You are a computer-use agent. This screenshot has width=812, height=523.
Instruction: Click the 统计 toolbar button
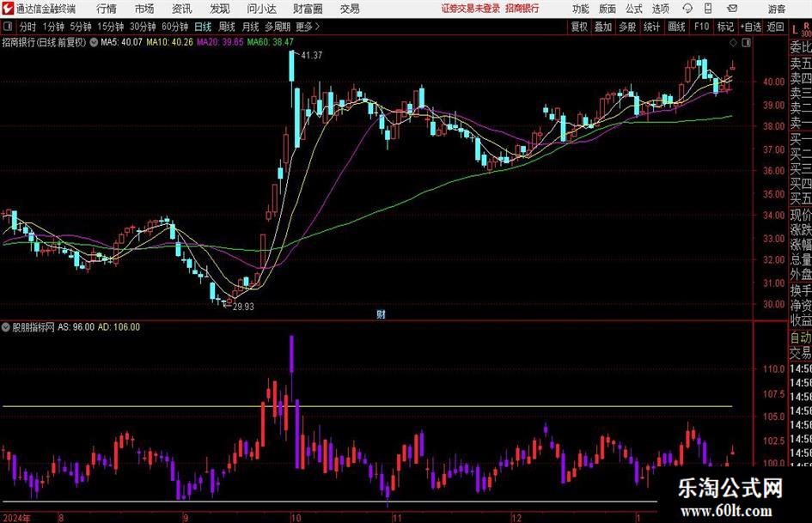[651, 27]
